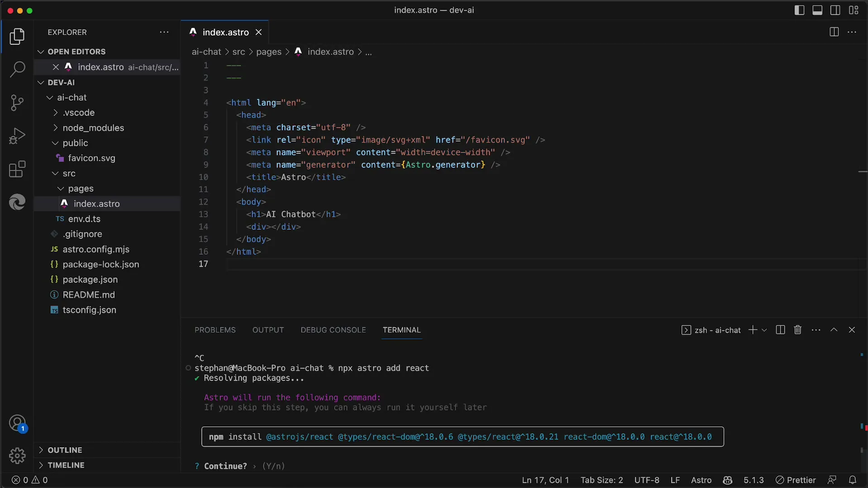Open terminal panel more actions menu
868x488 pixels.
coord(816,330)
